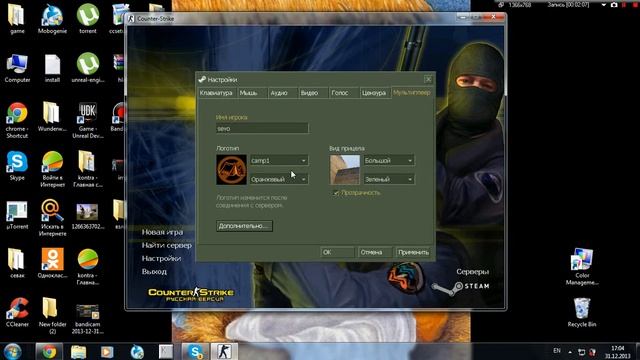Switch to the Видео tab

click(x=313, y=93)
